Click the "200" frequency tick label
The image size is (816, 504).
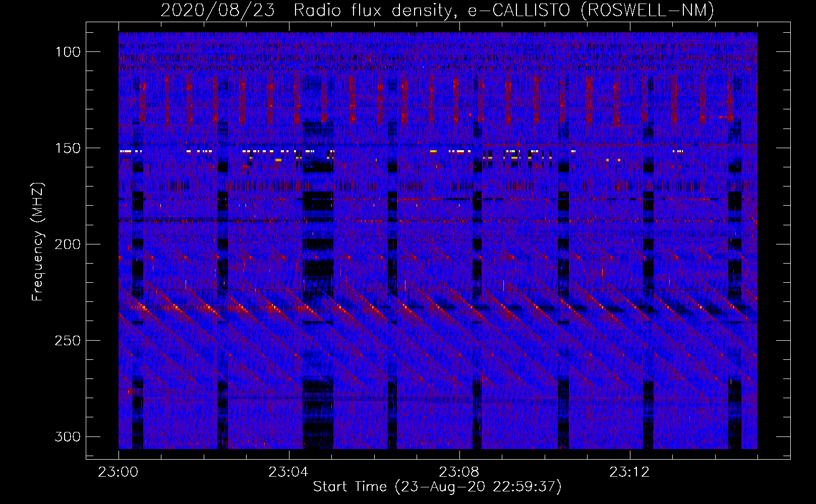[x=68, y=244]
